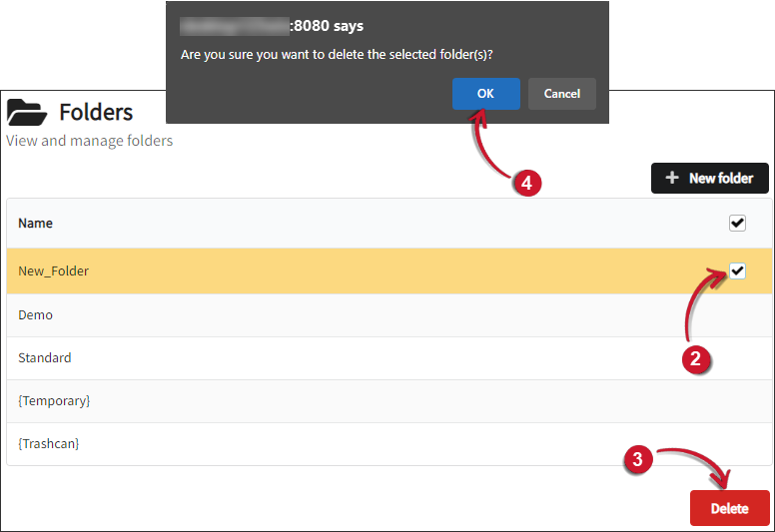
Task: Click the delete confirmation message text
Action: coord(337,54)
